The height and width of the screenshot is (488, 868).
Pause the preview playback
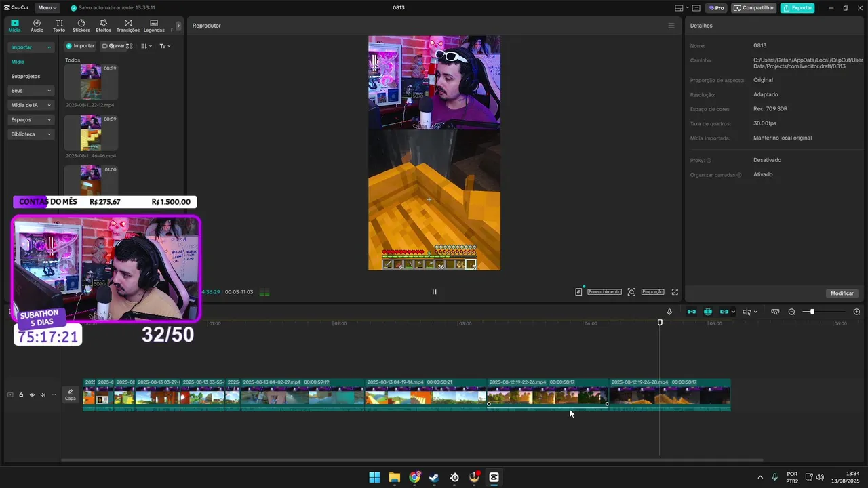click(435, 292)
